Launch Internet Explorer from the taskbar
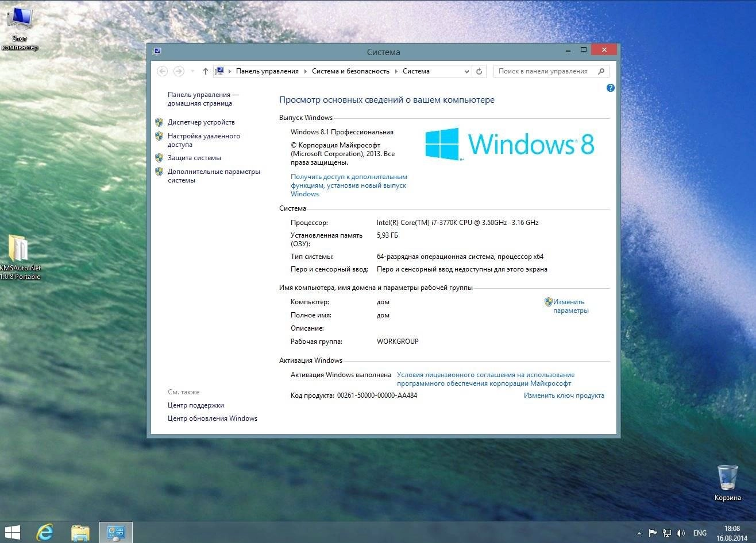 point(45,532)
